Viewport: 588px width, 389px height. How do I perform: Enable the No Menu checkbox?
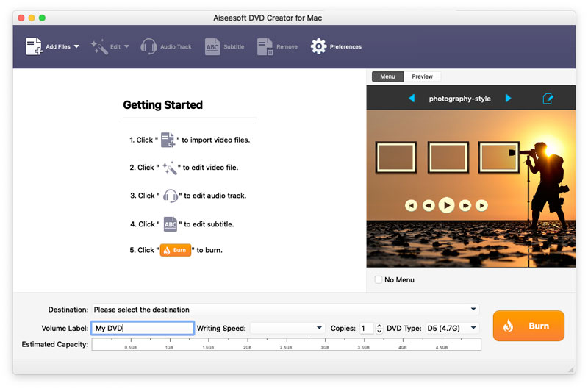click(379, 279)
